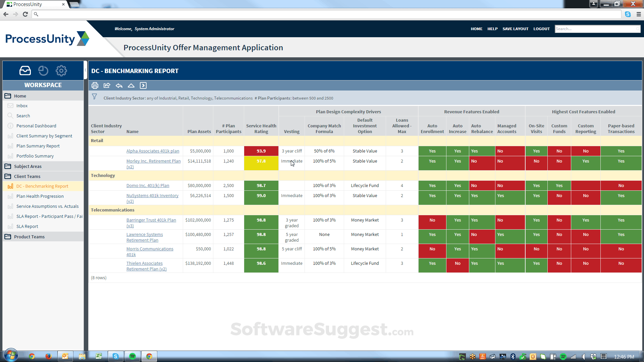Share the DC Benchmarking Report

point(107,85)
